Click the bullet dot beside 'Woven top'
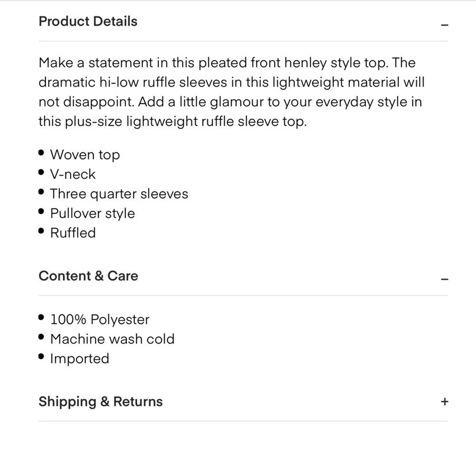This screenshot has width=476, height=476. point(41,152)
